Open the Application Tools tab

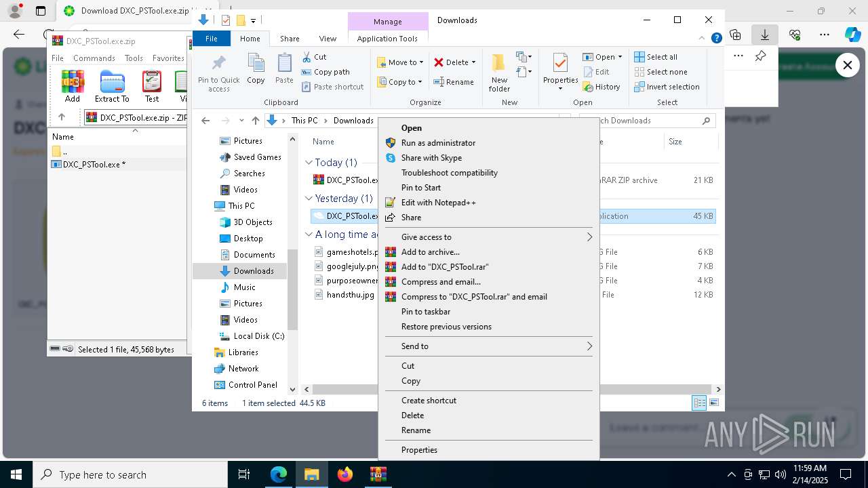click(387, 39)
